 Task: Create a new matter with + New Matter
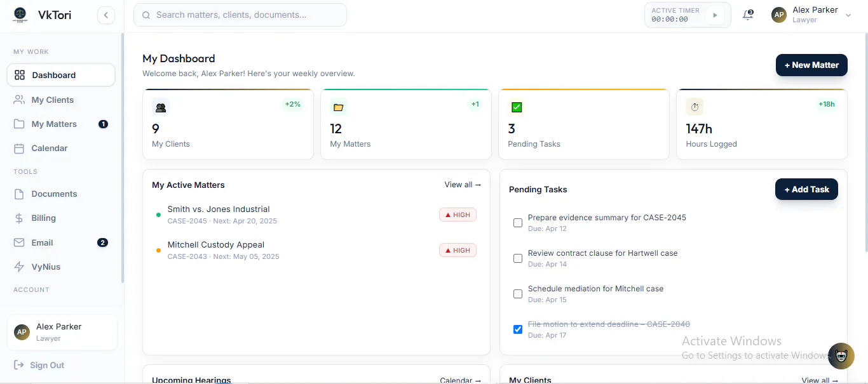[x=811, y=65]
